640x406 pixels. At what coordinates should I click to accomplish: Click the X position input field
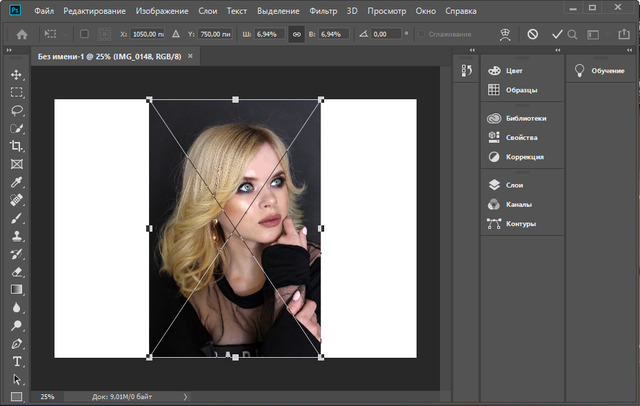tap(150, 33)
